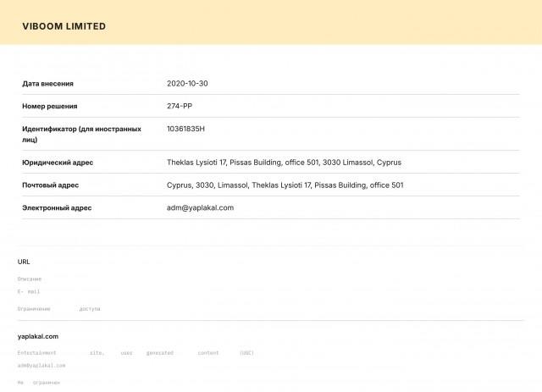Click the 'Почтовый адрес' label
The image size is (542, 392).
[51, 185]
